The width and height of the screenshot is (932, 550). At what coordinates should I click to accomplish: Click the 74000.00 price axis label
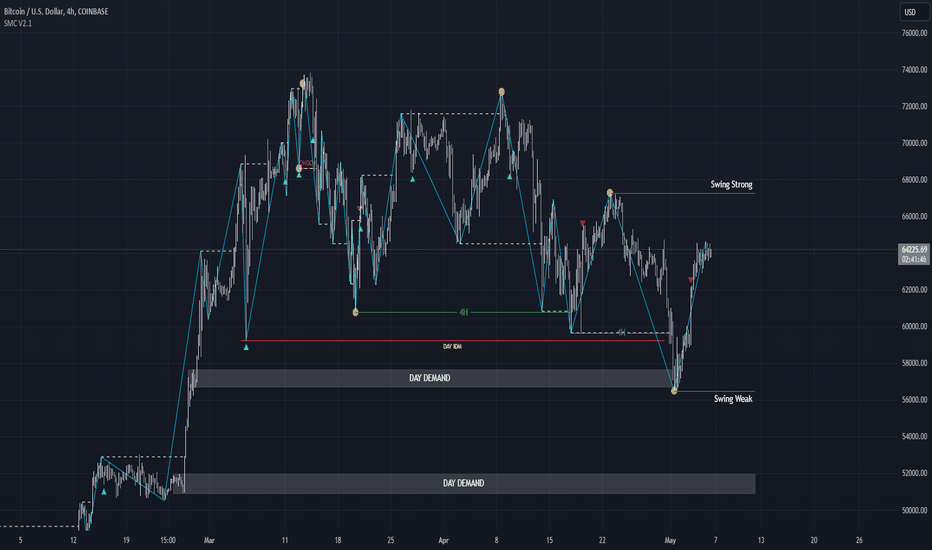coord(914,70)
